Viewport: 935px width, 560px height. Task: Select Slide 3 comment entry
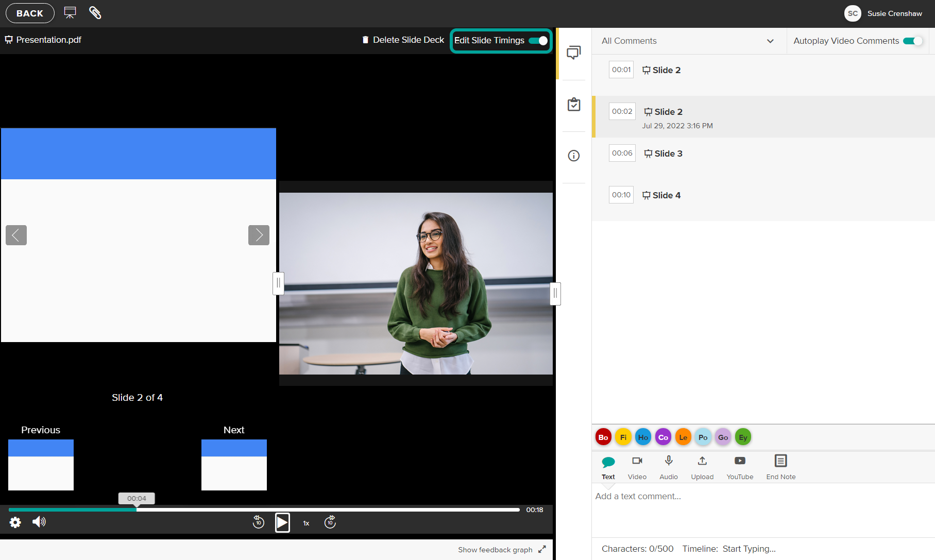pyautogui.click(x=763, y=158)
